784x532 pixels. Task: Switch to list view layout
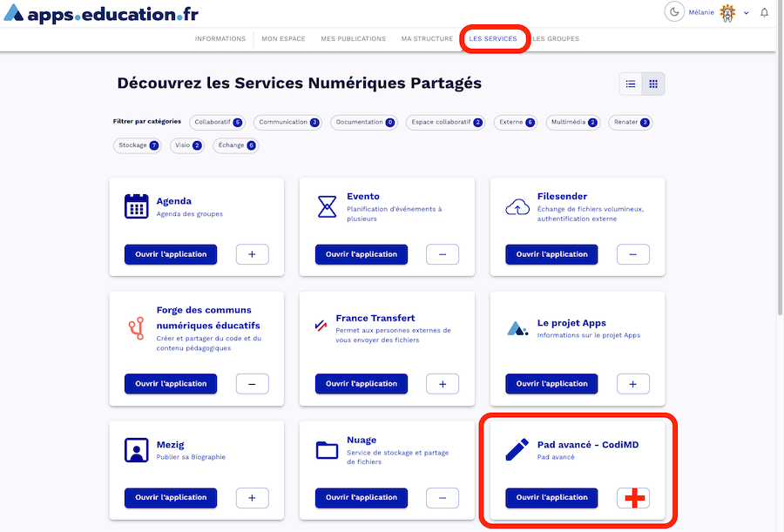[x=631, y=84]
